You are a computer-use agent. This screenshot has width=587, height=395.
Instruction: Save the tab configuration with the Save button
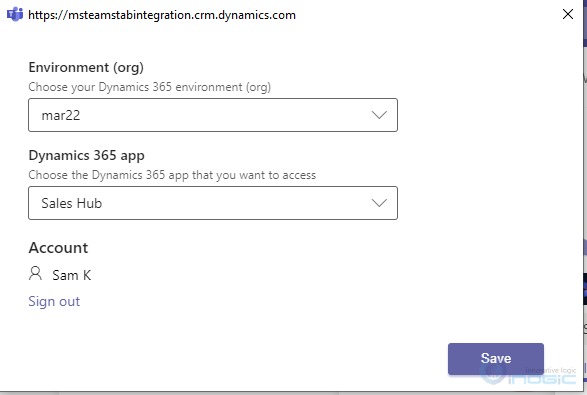pos(496,358)
